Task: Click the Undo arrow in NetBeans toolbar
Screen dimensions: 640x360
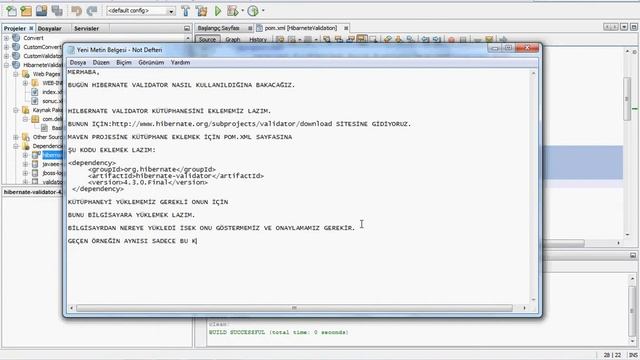Action: point(76,11)
